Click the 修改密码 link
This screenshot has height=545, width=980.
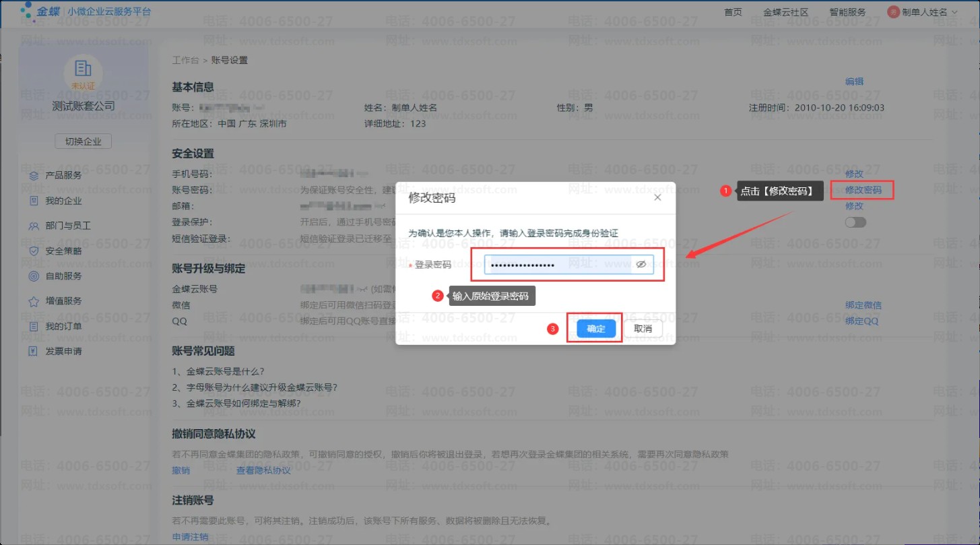(x=863, y=190)
